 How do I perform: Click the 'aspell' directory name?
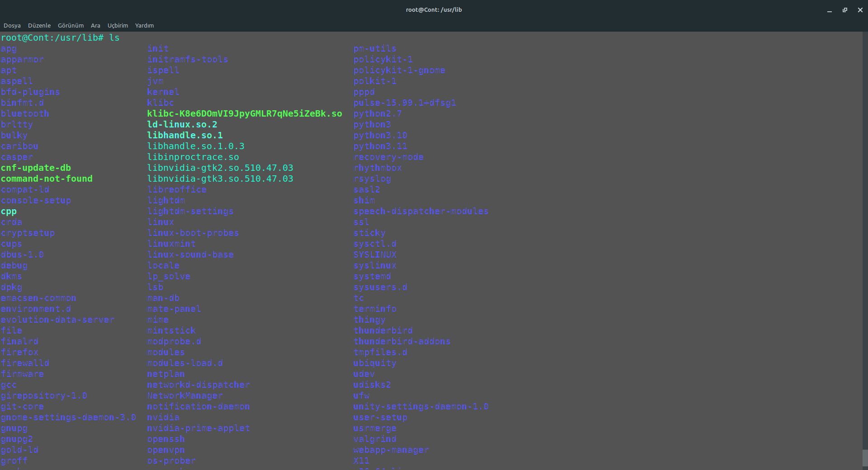pos(17,81)
